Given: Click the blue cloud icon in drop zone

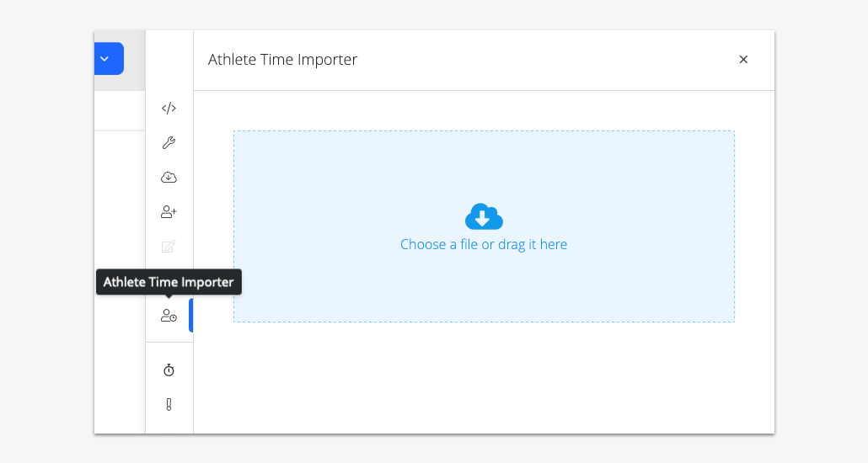Looking at the screenshot, I should coord(484,216).
